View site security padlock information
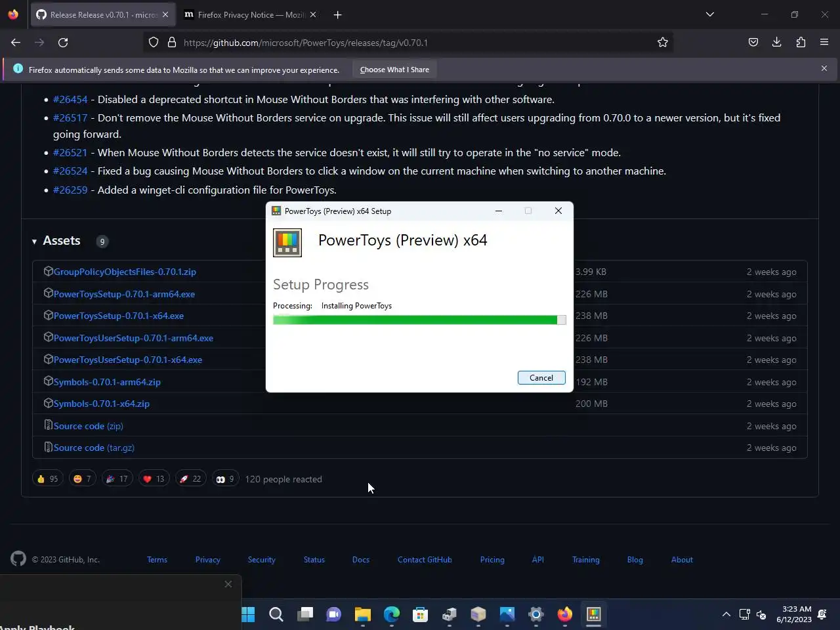The width and height of the screenshot is (840, 630). coord(172,42)
